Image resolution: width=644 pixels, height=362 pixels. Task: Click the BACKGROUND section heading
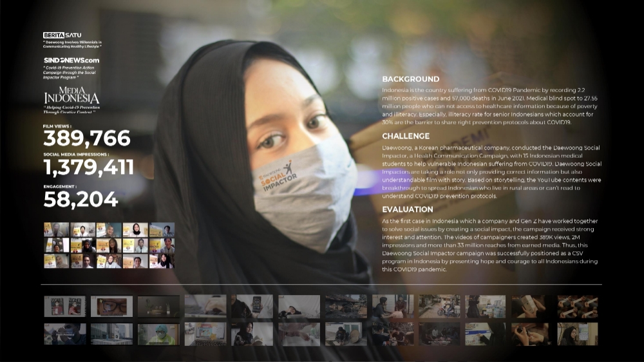click(x=410, y=79)
